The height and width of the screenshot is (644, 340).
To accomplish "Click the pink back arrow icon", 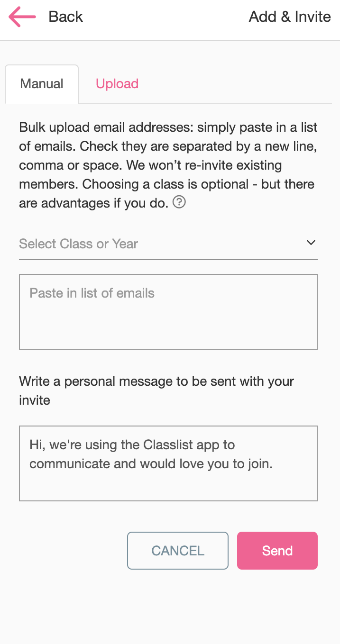I will click(x=22, y=17).
